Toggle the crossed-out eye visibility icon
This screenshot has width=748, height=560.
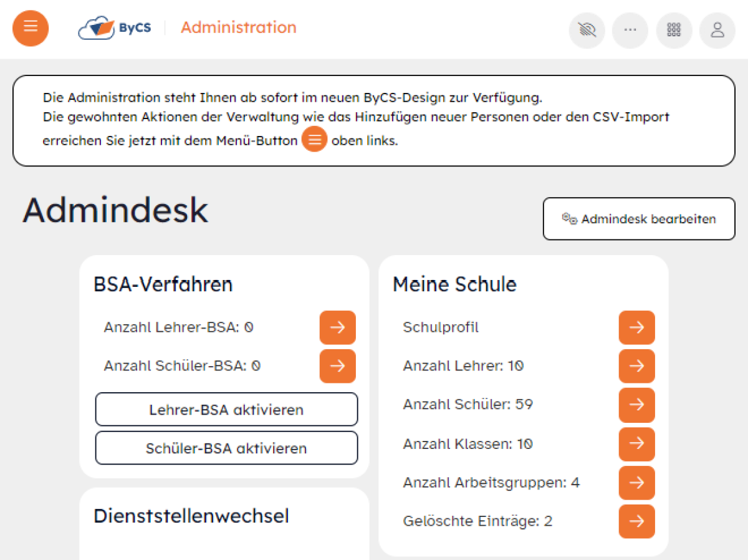pyautogui.click(x=587, y=31)
